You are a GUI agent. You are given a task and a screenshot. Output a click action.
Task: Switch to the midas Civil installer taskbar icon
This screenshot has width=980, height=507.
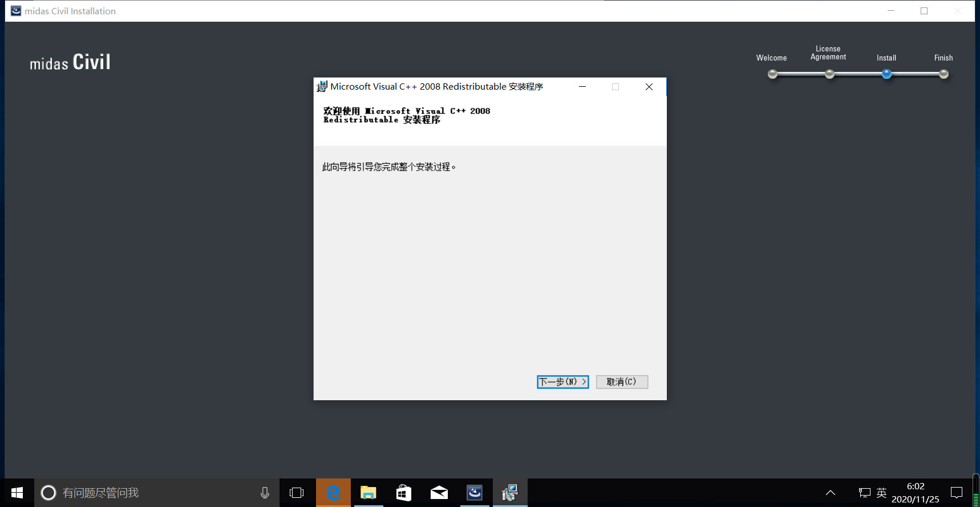(x=475, y=493)
